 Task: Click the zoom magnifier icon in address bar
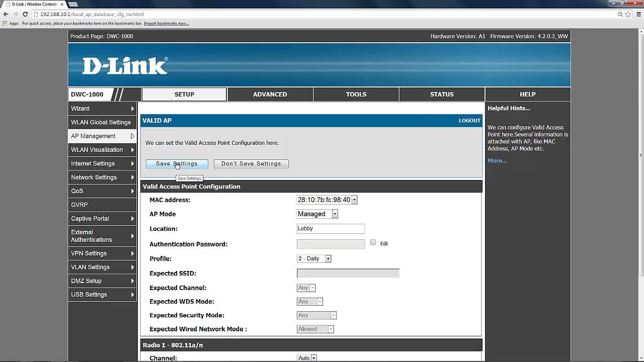click(x=620, y=14)
